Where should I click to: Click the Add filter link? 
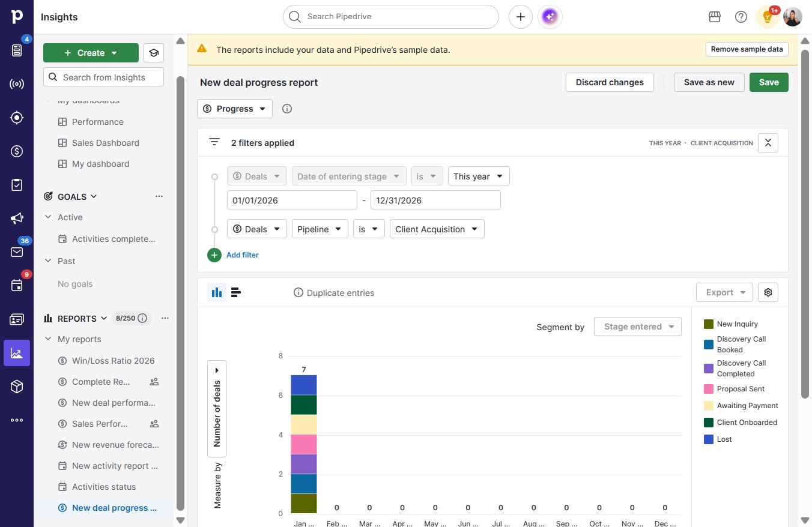243,255
